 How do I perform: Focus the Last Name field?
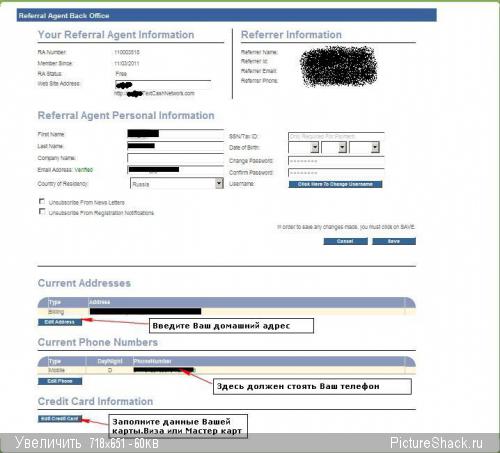[176, 146]
